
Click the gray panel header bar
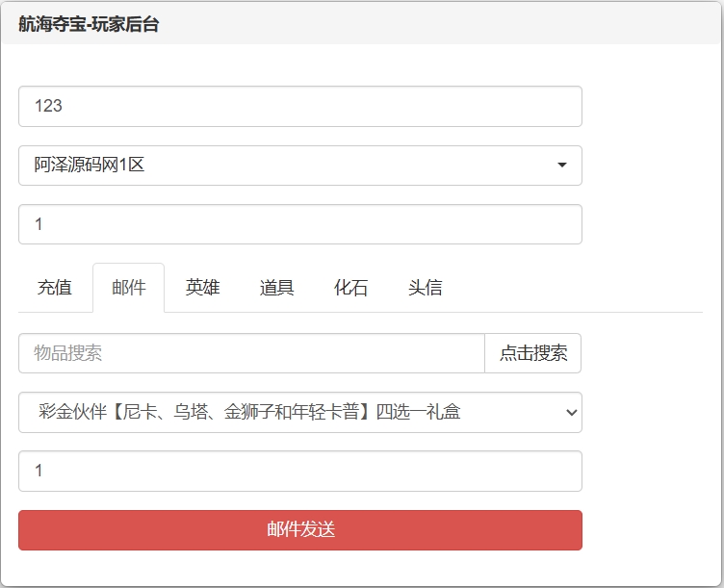[433, 25]
